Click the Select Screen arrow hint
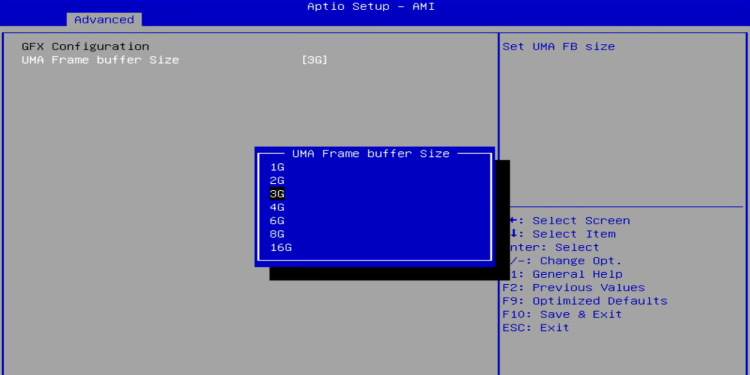Screen dimensions: 750x375 [570, 221]
